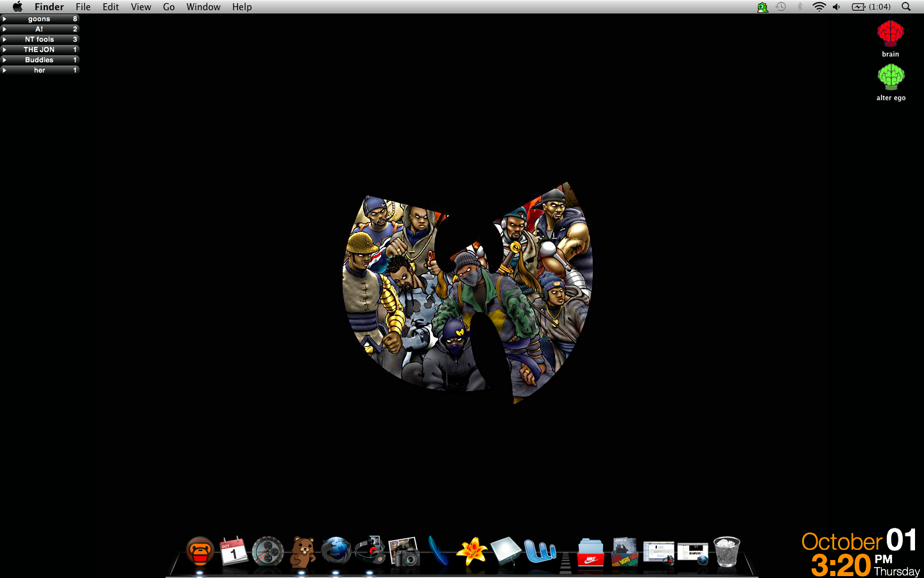
Task: Open the blue feather Dock icon
Action: [438, 550]
